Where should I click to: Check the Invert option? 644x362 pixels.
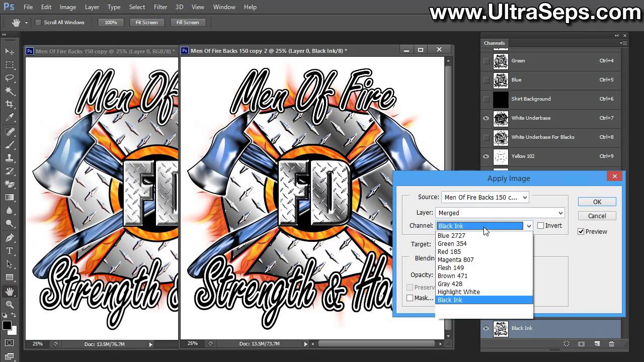point(540,226)
